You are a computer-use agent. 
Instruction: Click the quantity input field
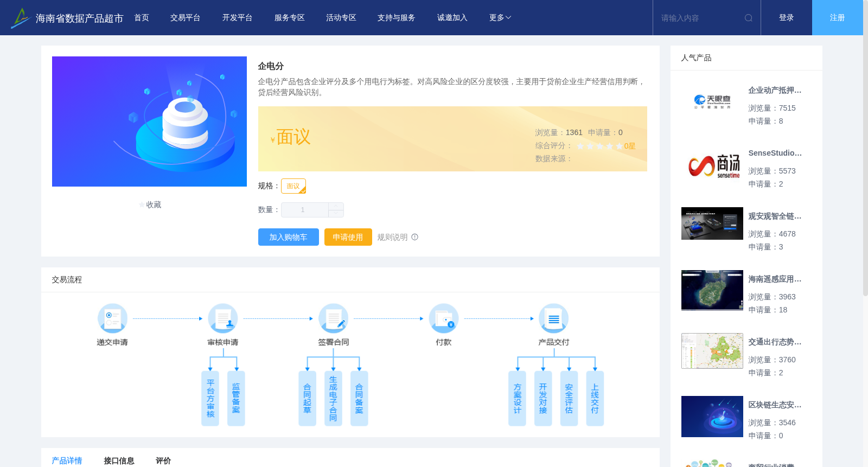point(305,210)
